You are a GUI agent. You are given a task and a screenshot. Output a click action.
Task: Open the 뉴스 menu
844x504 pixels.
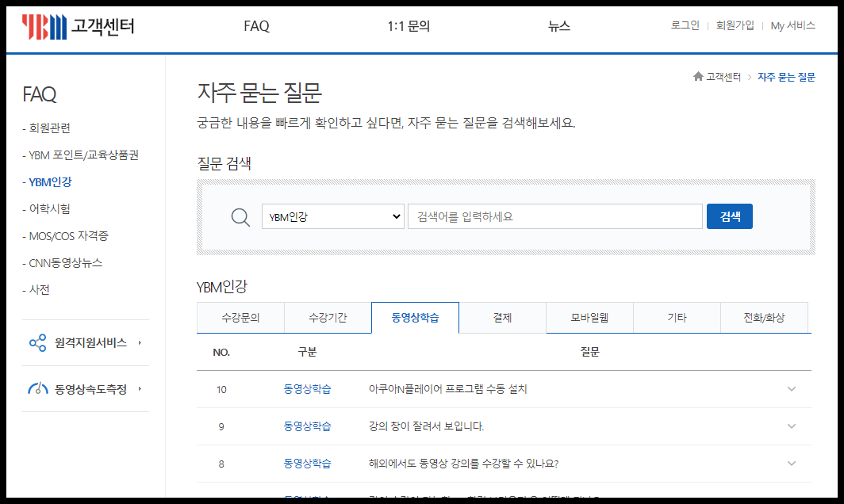pos(558,26)
